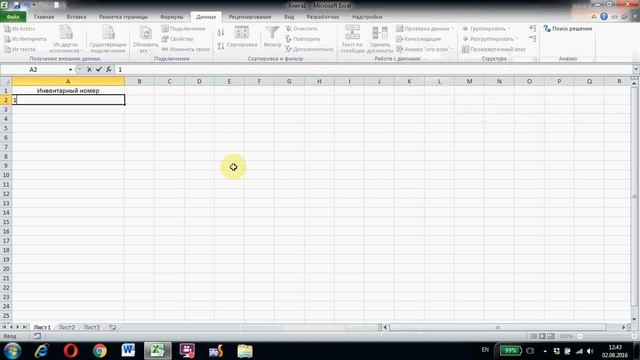
Task: Select column A header
Action: pyautogui.click(x=68, y=81)
